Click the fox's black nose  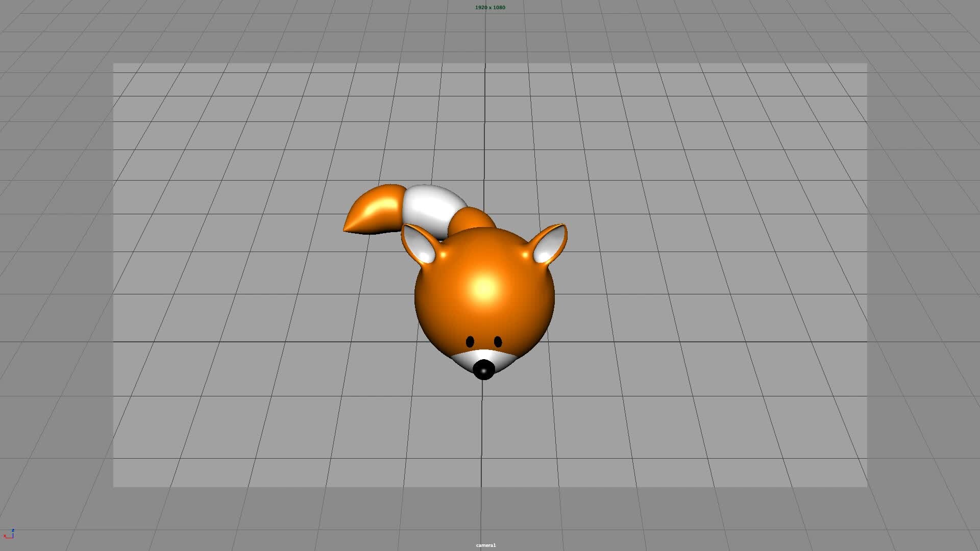pyautogui.click(x=483, y=369)
